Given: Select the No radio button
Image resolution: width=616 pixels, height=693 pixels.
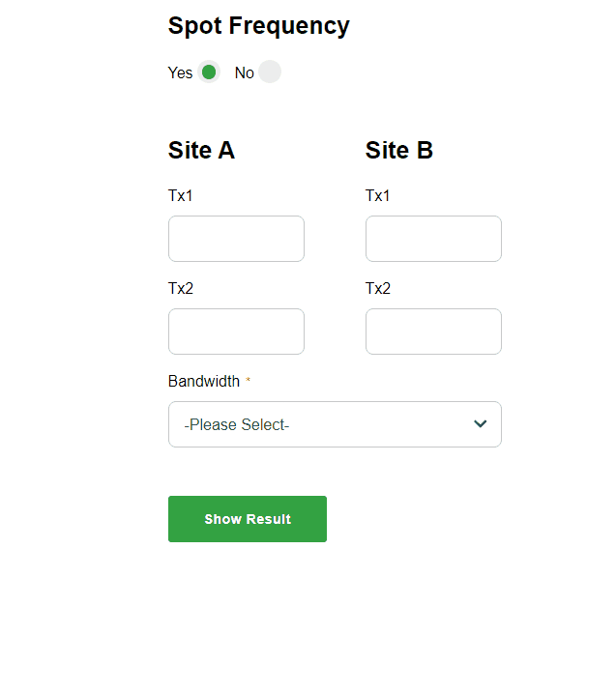Looking at the screenshot, I should pos(270,72).
